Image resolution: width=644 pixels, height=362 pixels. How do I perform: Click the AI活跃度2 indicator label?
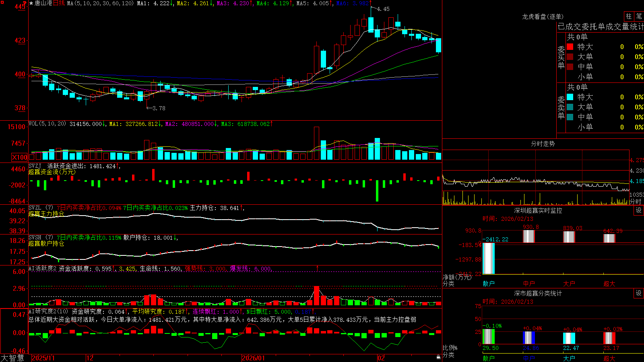coord(42,268)
